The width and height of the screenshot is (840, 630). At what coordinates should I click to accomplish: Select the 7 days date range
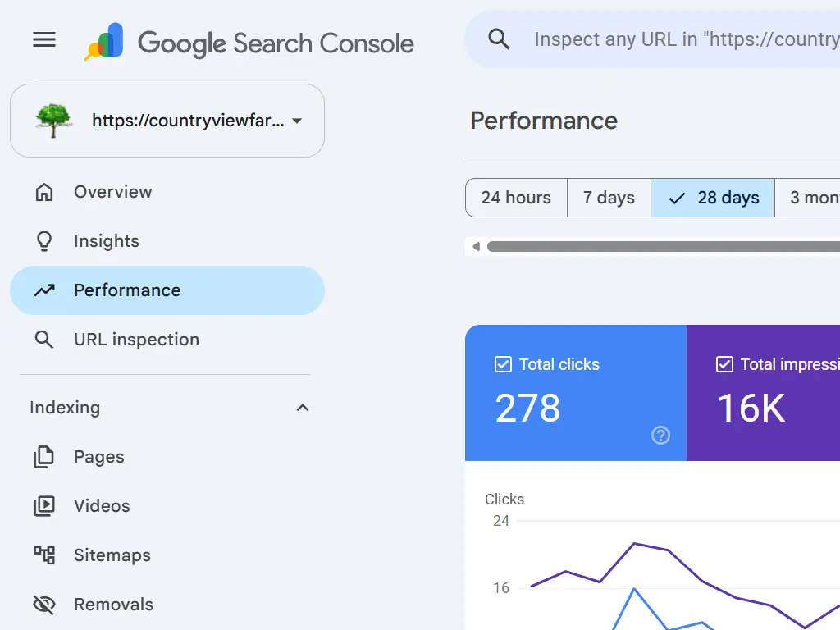pyautogui.click(x=609, y=198)
